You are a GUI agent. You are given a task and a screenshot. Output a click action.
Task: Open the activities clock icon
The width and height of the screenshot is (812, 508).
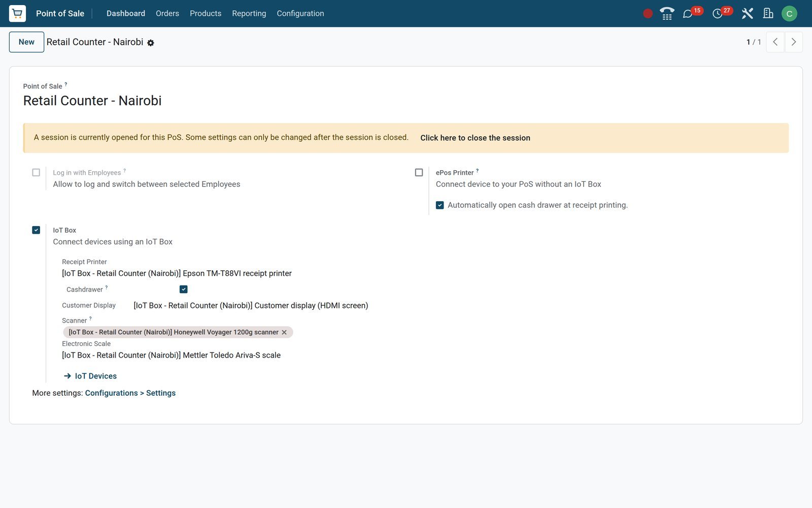718,14
